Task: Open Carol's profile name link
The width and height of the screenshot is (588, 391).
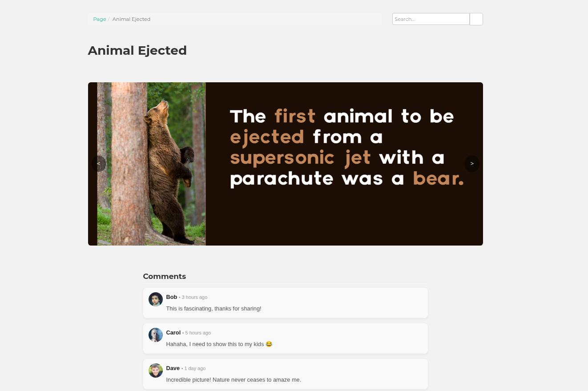Action: (173, 332)
